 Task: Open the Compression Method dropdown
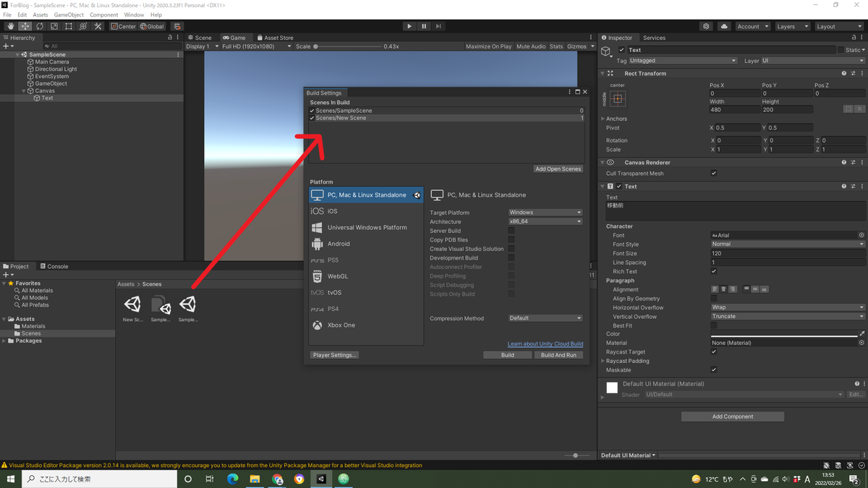pos(545,318)
